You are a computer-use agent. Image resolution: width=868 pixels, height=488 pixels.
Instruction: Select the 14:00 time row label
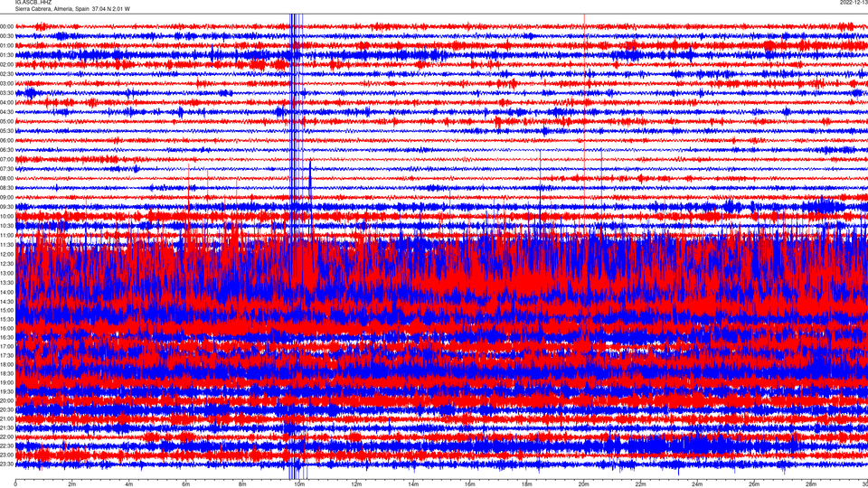(x=7, y=292)
